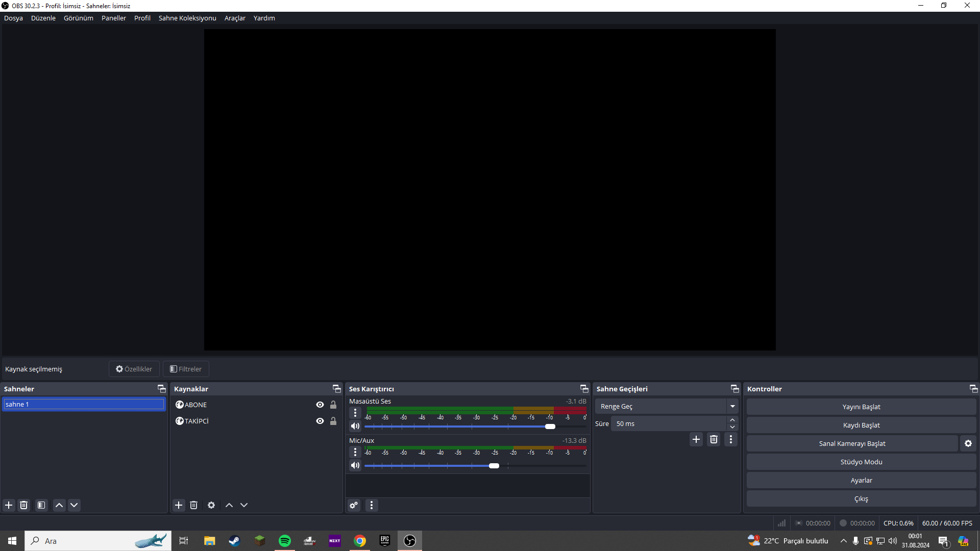980x551 pixels.
Task: Mute Masaüstü Ses audio
Action: 355,426
